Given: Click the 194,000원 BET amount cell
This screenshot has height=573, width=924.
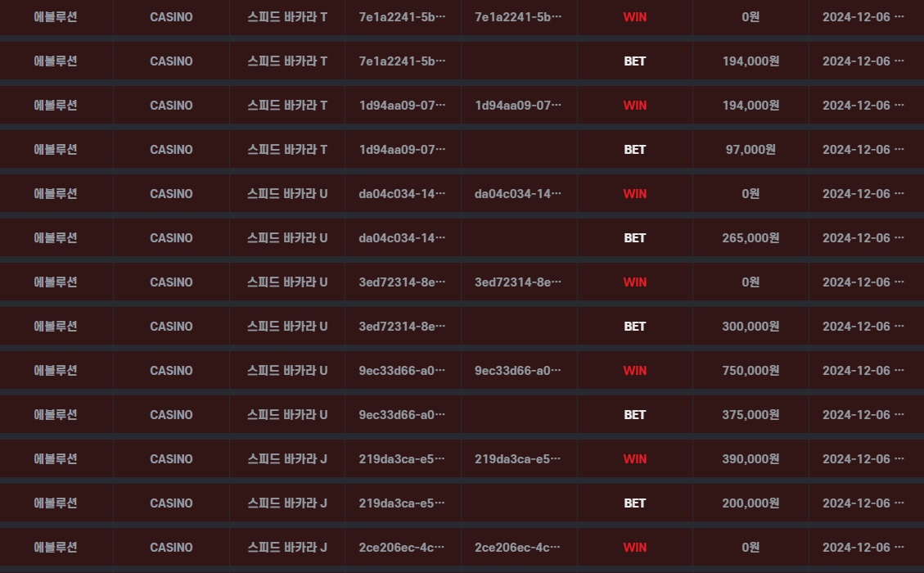Looking at the screenshot, I should pos(750,61).
